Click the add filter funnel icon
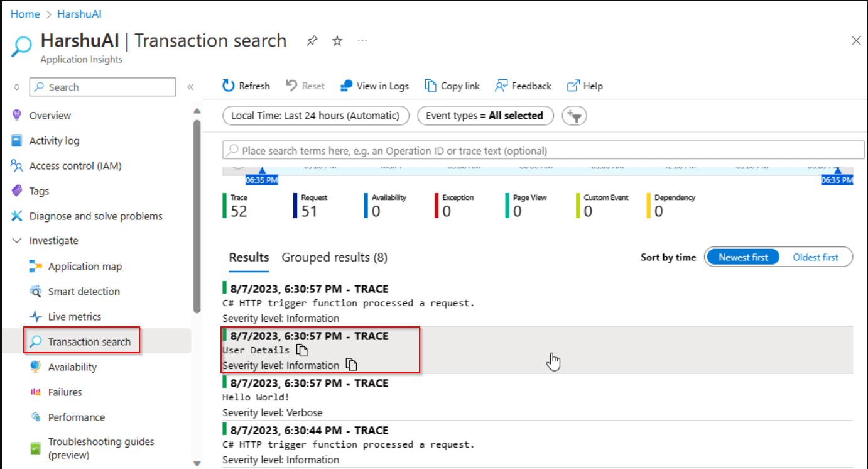This screenshot has height=469, width=868. pyautogui.click(x=574, y=116)
